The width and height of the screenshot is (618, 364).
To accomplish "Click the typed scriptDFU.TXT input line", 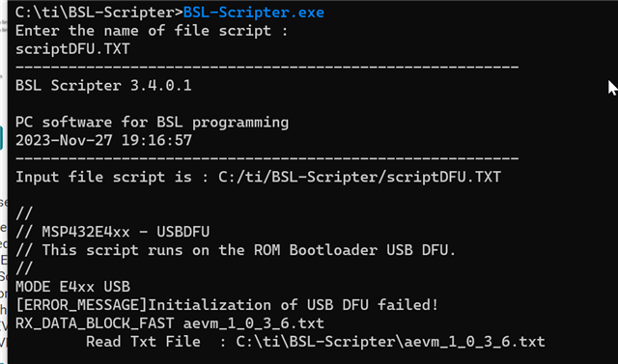I will 72,49.
